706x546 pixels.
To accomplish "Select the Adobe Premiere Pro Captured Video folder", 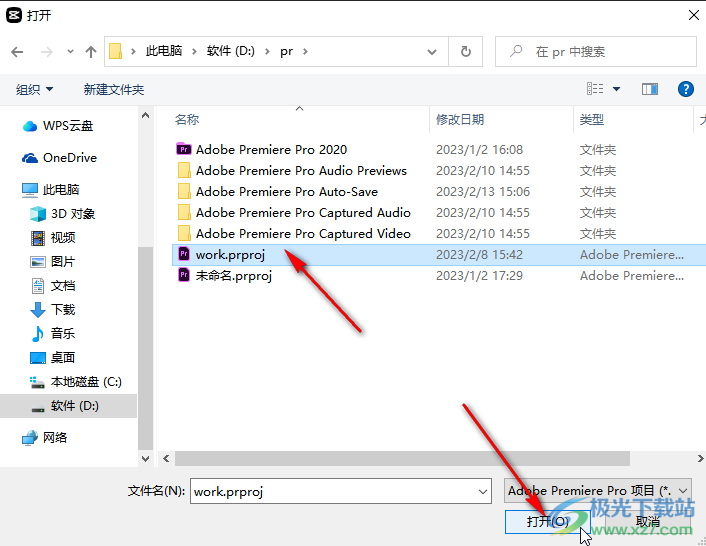I will tap(303, 234).
